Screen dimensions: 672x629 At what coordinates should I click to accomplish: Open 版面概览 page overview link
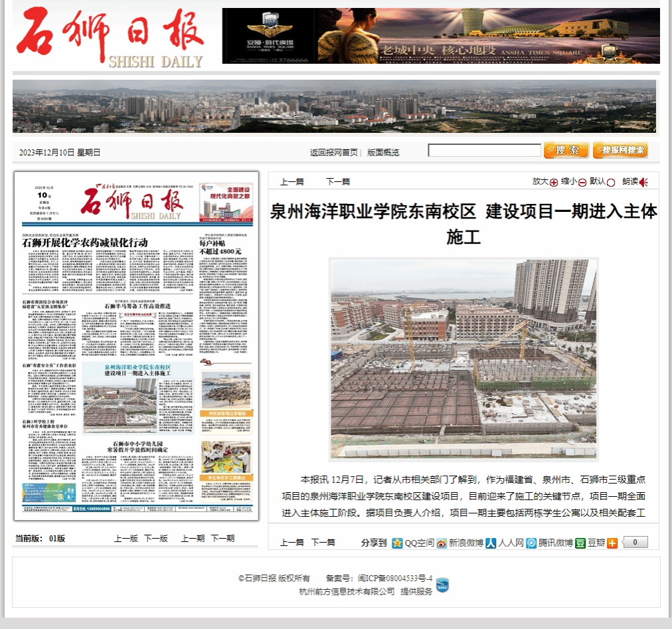coord(383,152)
